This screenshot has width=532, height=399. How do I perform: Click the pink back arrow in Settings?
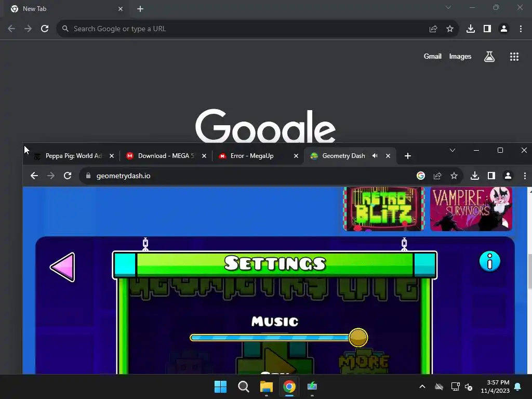click(63, 267)
